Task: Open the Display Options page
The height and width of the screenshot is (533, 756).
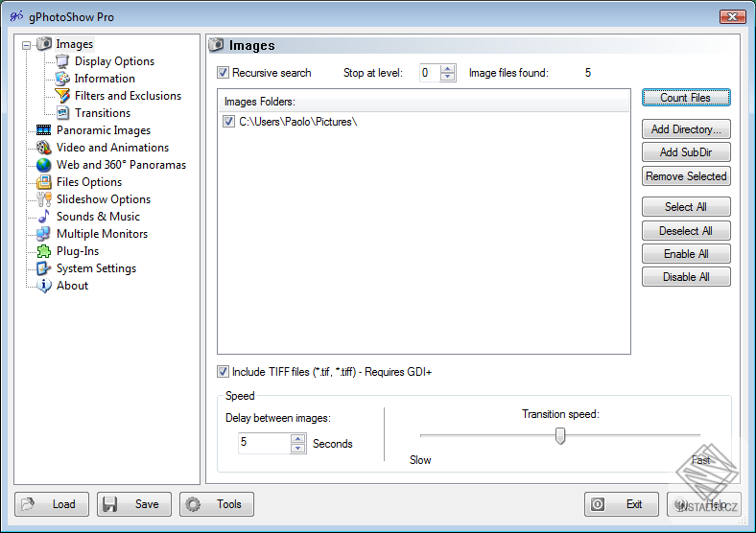Action: [114, 61]
